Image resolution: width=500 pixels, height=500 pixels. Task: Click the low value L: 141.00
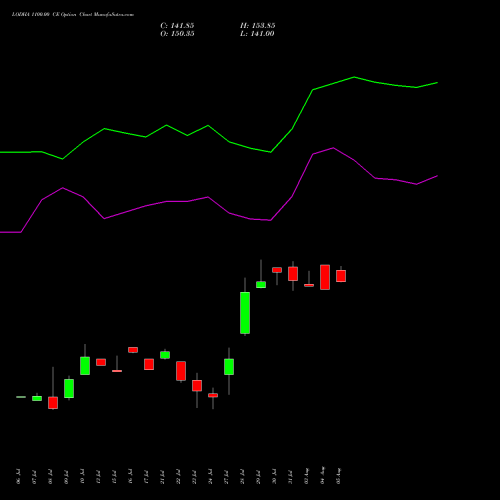click(x=257, y=34)
